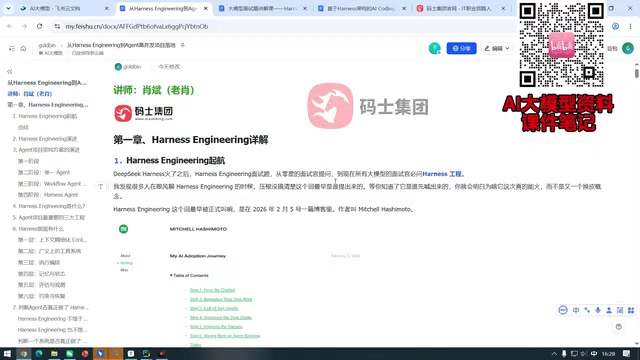Open the Harness 工程 hyperlink in paragraph
Screen dimensions: 640x360
point(443,174)
